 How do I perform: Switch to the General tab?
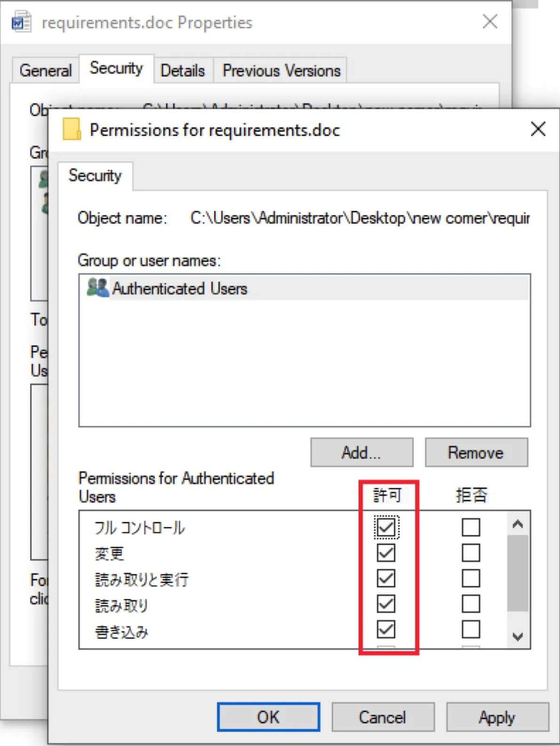[x=46, y=71]
